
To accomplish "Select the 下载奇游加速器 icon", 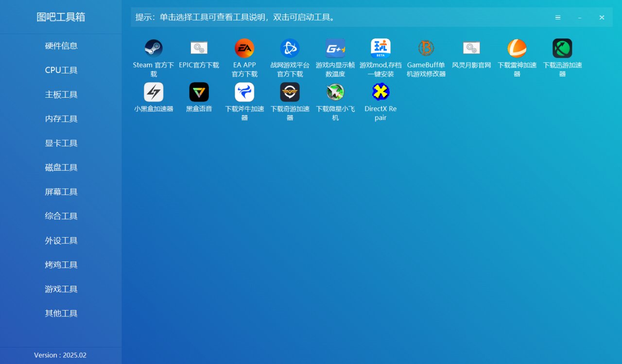I will (290, 92).
